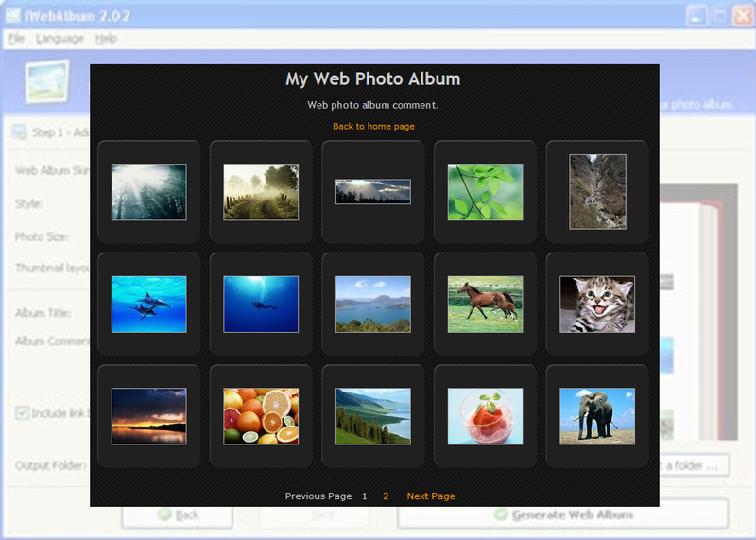This screenshot has height=540, width=756.
Task: Open the green hillside coast thumbnail
Action: pos(373,416)
